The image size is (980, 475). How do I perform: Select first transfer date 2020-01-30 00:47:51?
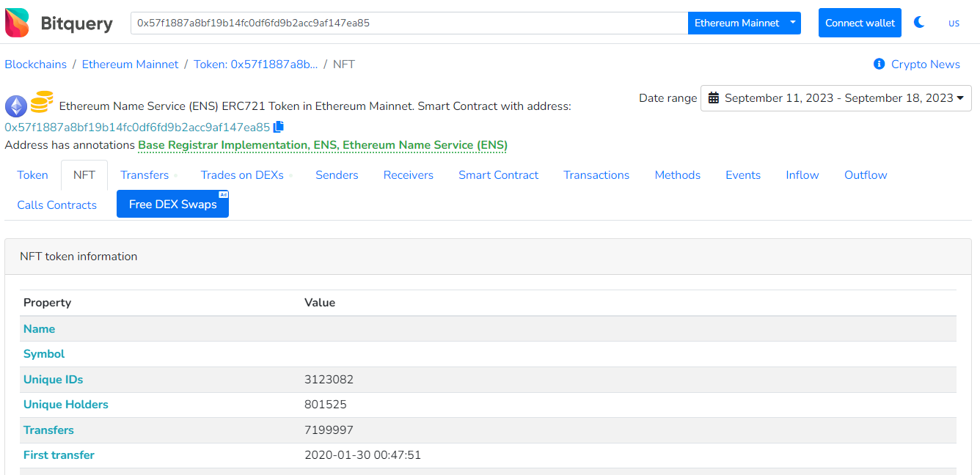click(363, 454)
